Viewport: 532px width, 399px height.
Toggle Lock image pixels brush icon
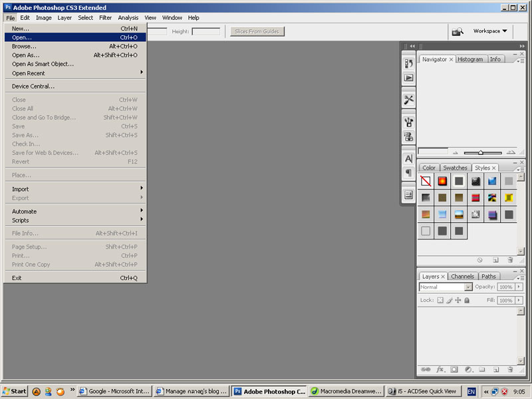[x=450, y=301]
